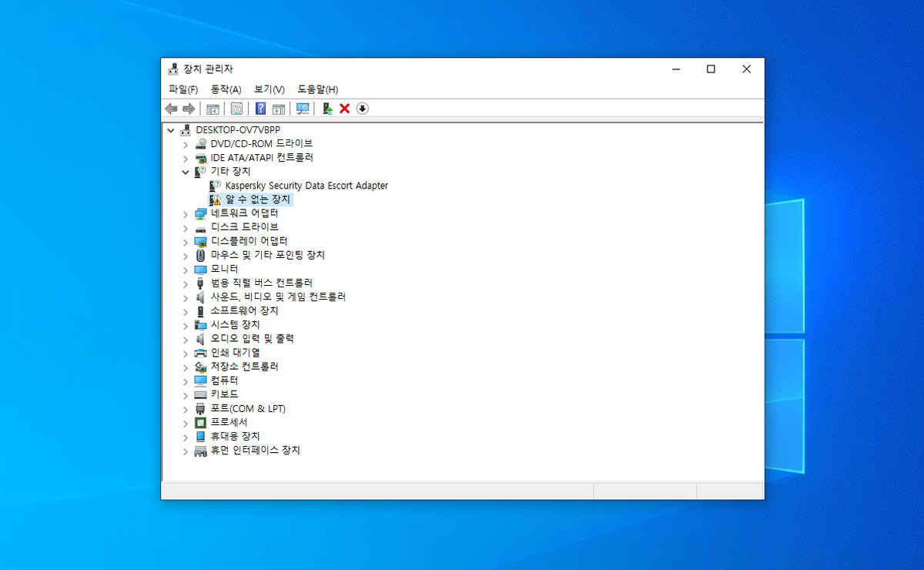Click the update device driver icon
This screenshot has height=570, width=924.
327,109
